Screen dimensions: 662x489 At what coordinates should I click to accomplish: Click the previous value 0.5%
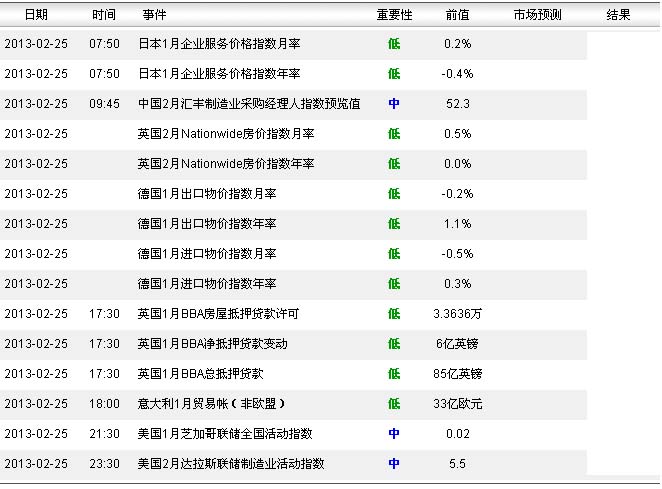458,134
